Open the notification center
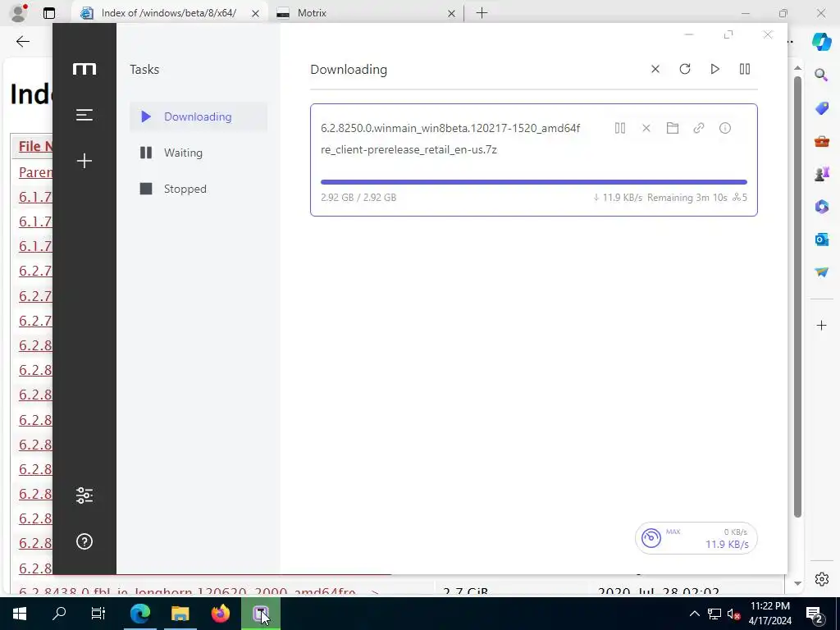This screenshot has width=840, height=630. (815, 614)
